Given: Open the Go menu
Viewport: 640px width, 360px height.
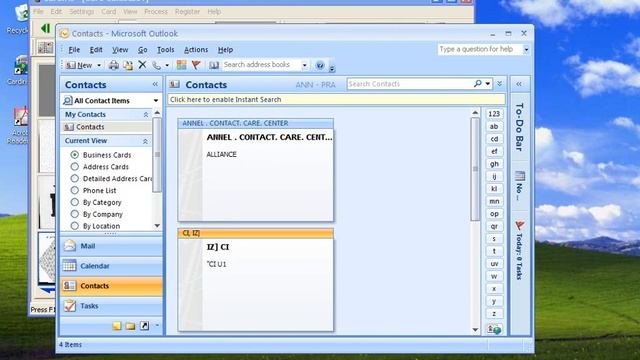Looking at the screenshot, I should (x=142, y=50).
